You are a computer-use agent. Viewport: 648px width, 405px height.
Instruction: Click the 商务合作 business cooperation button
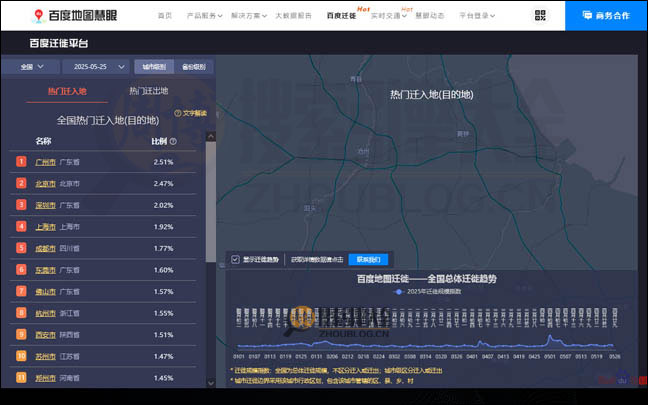[x=606, y=16]
